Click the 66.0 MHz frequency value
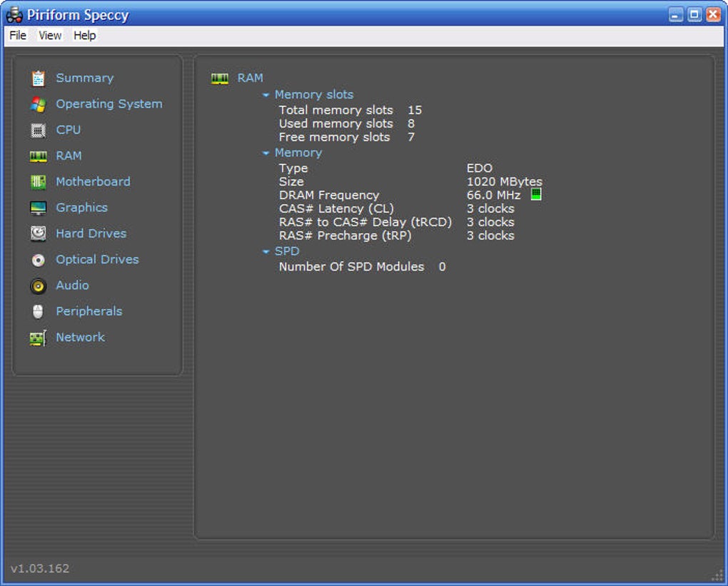The width and height of the screenshot is (728, 586). click(493, 195)
